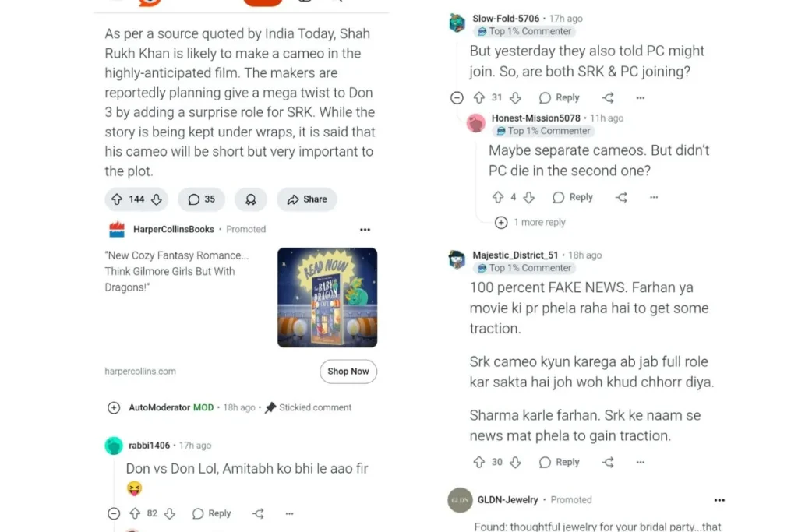Click Shop Now on HarperCollins ad
Screen dimensions: 798x532
tap(348, 372)
